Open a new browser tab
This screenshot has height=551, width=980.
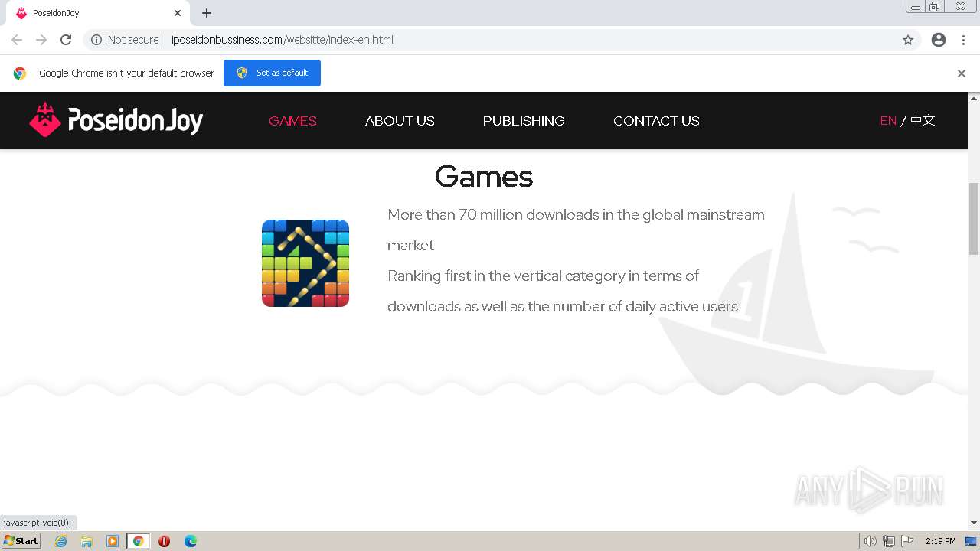(207, 13)
